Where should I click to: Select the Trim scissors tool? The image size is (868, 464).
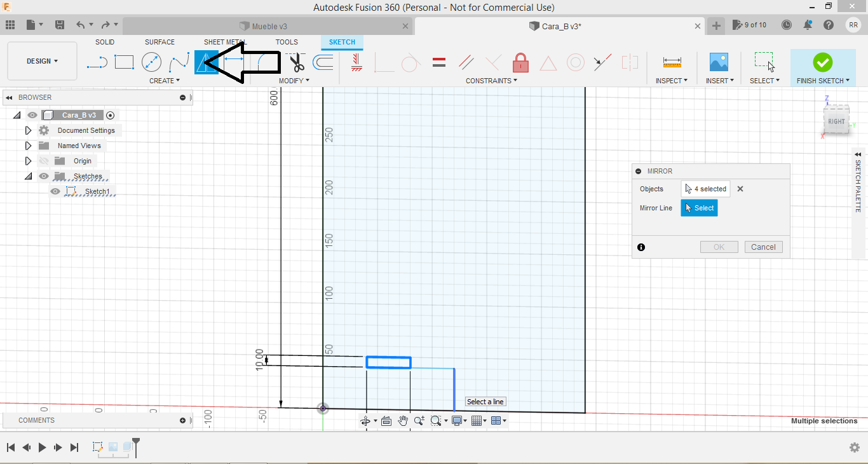click(x=297, y=62)
